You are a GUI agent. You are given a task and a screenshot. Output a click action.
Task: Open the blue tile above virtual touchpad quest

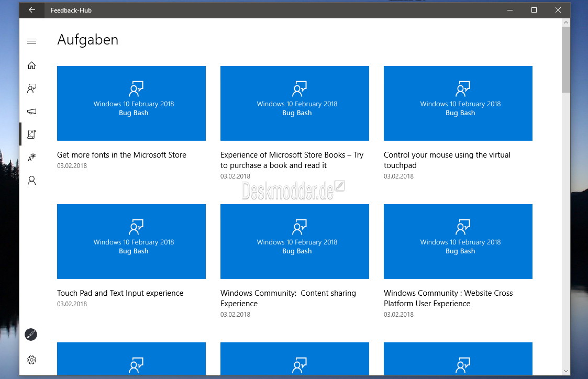[x=458, y=104]
